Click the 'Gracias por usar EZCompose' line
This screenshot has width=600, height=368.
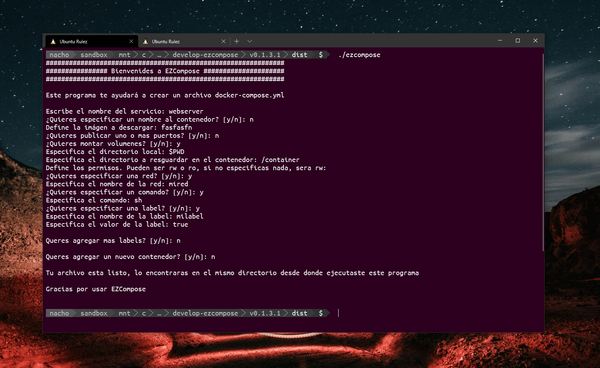96,289
